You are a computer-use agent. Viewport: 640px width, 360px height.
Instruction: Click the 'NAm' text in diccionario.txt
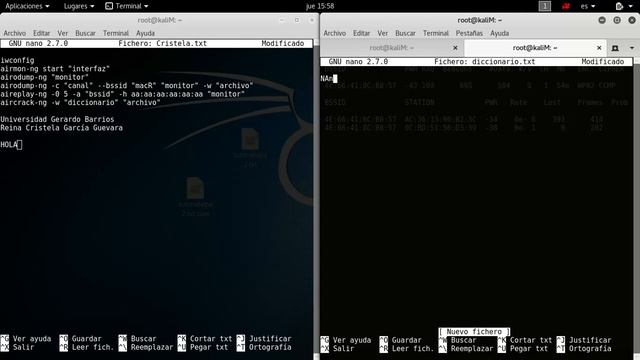pos(327,78)
